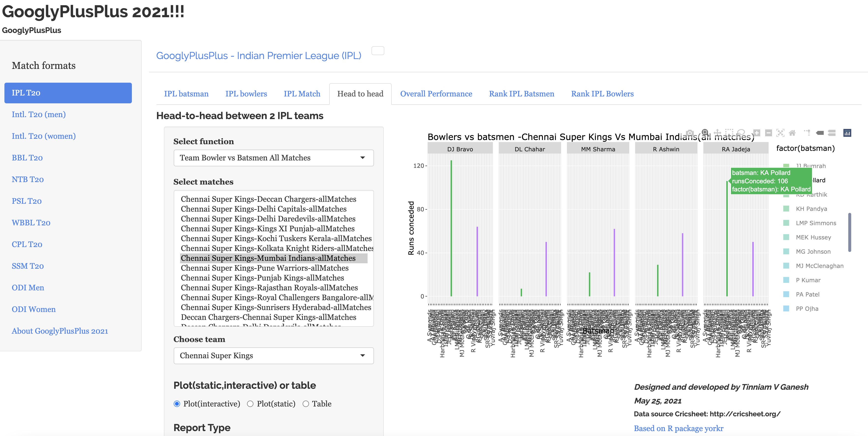868x436 pixels.
Task: Click the plotly zoom out icon
Action: pos(769,133)
